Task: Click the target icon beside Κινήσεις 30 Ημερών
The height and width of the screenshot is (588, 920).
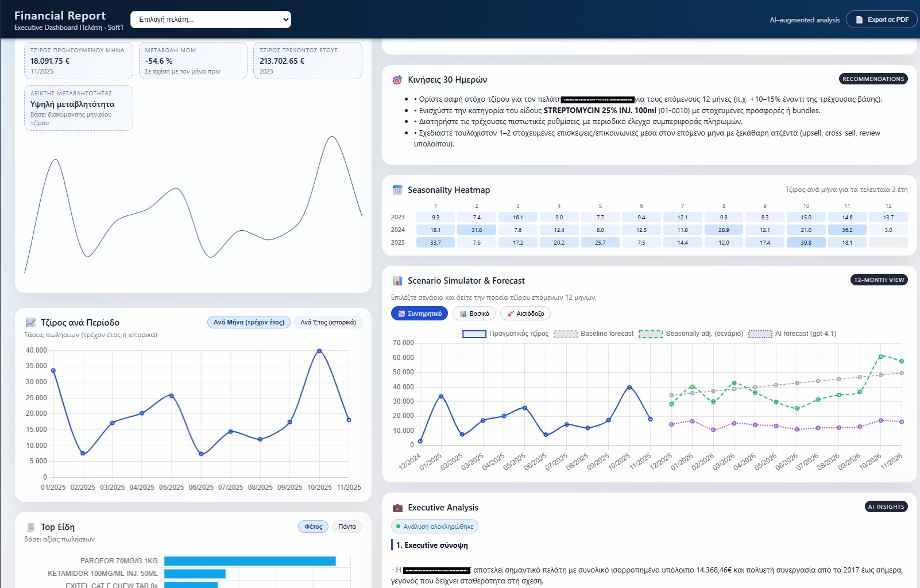Action: click(x=397, y=80)
